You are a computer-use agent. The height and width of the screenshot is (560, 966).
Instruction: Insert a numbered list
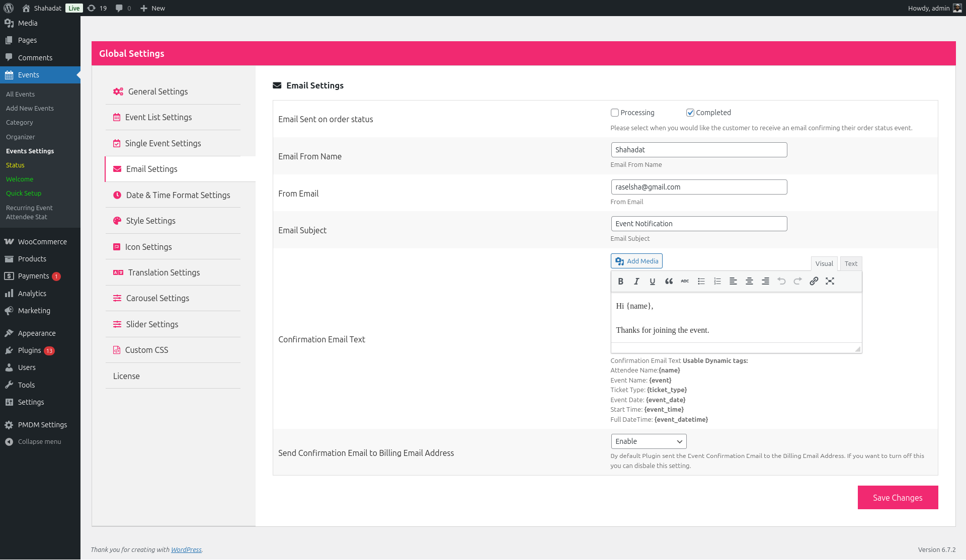(x=717, y=282)
